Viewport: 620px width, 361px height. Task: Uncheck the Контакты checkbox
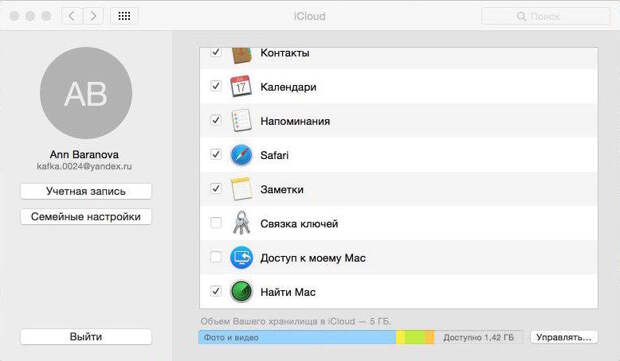pyautogui.click(x=216, y=52)
